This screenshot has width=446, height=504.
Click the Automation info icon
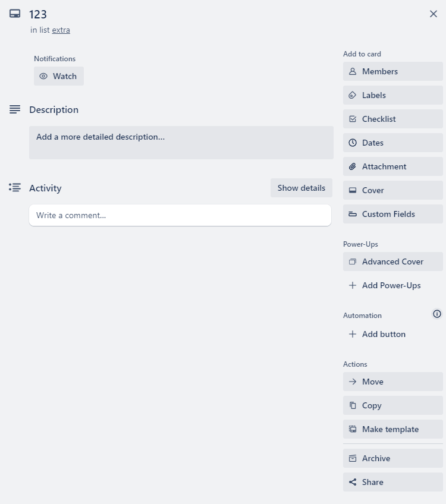[x=437, y=314]
